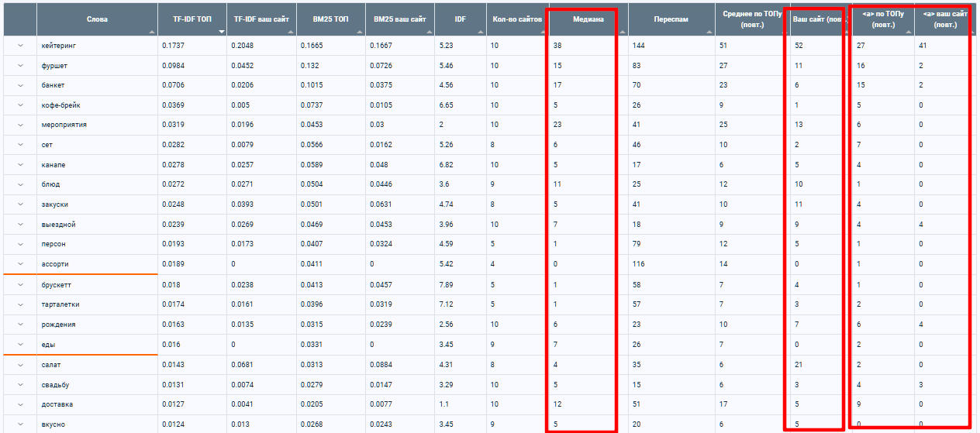Image resolution: width=980 pixels, height=433 pixels.
Task: Sort by TF-IDF ваш сайт column
Action: tap(261, 19)
